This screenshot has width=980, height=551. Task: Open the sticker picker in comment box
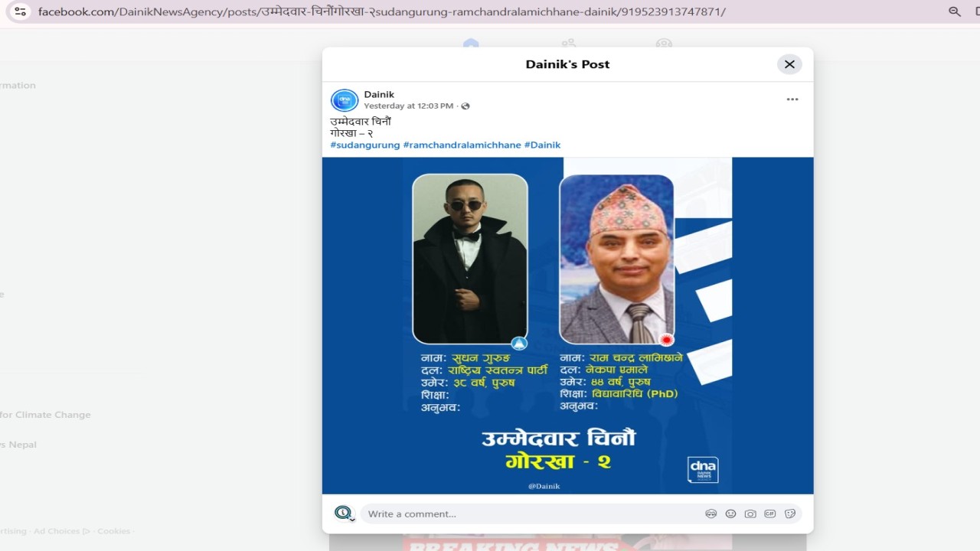tap(790, 514)
